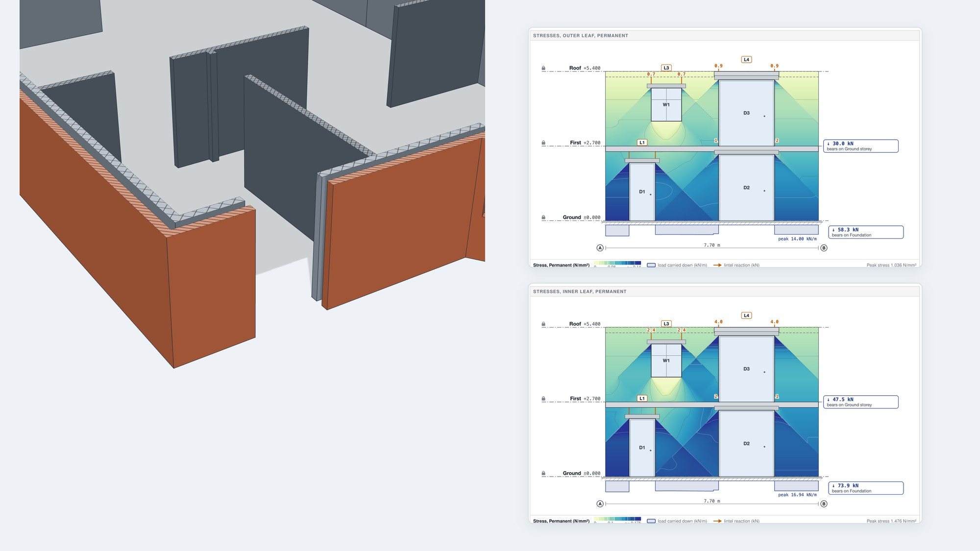This screenshot has width=980, height=551.
Task: Click lintel reaction arrow legend, inner leaf
Action: 717,521
